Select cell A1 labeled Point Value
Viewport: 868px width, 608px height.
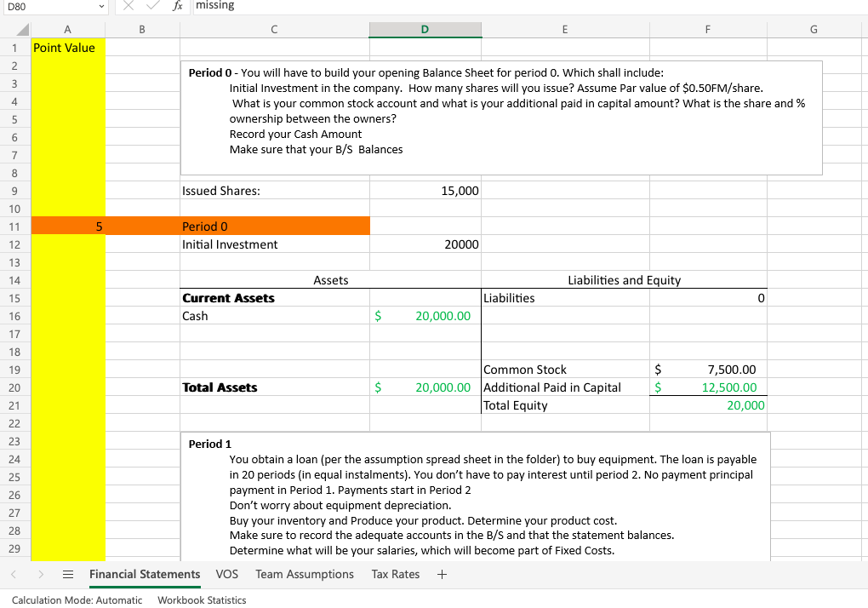tap(67, 47)
